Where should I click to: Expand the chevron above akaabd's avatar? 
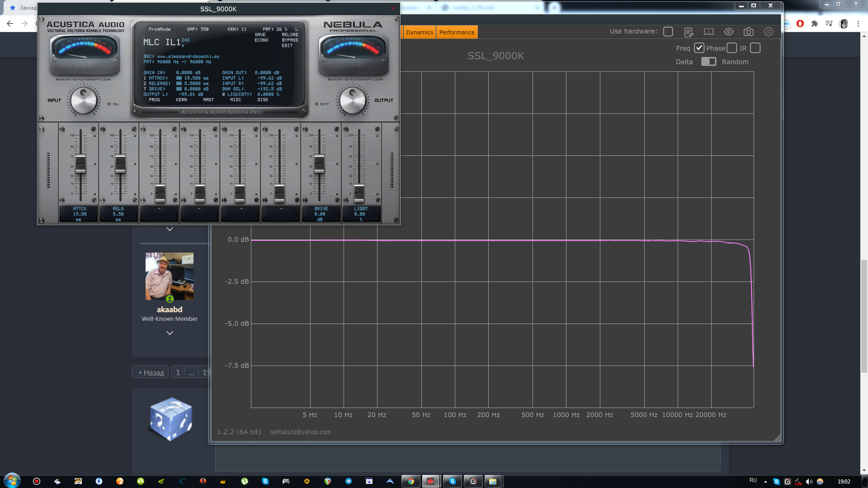pyautogui.click(x=170, y=229)
